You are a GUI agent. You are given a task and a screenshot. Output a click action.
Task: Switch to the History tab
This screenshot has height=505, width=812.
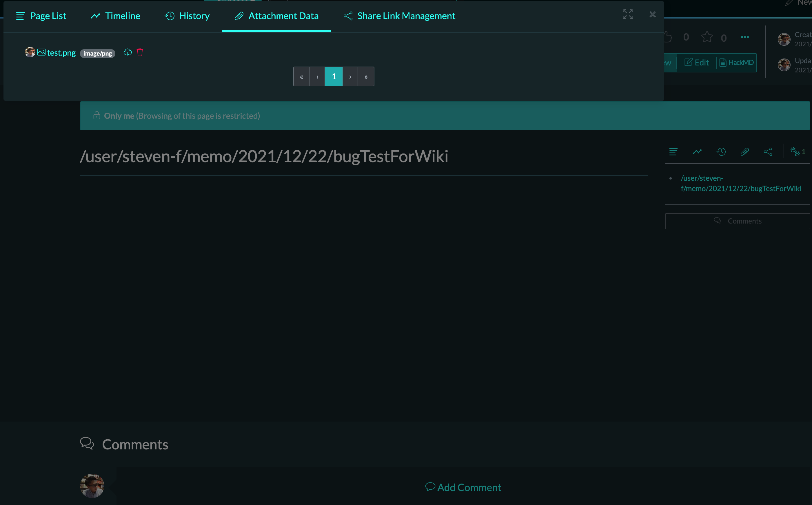click(x=187, y=16)
